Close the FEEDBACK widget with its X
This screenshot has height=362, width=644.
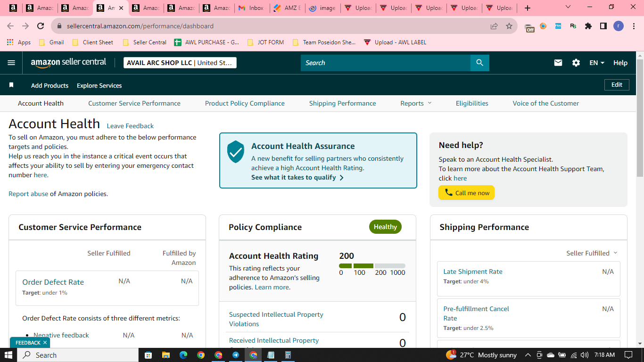coord(45,343)
